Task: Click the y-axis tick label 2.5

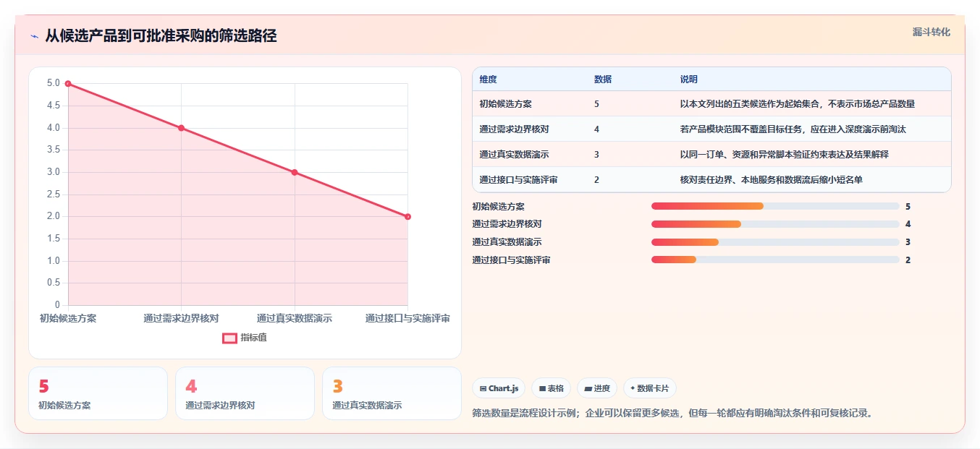Action: pyautogui.click(x=54, y=194)
